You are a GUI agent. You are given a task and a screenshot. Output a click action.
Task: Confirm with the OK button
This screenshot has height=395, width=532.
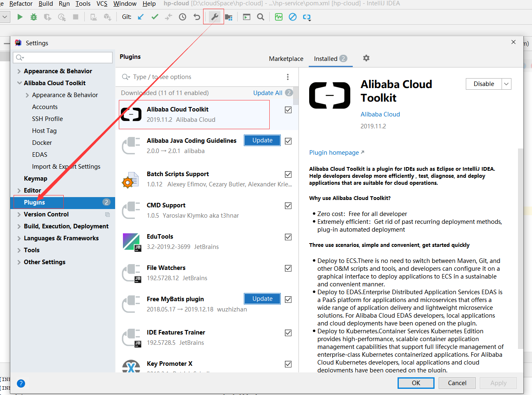point(416,383)
